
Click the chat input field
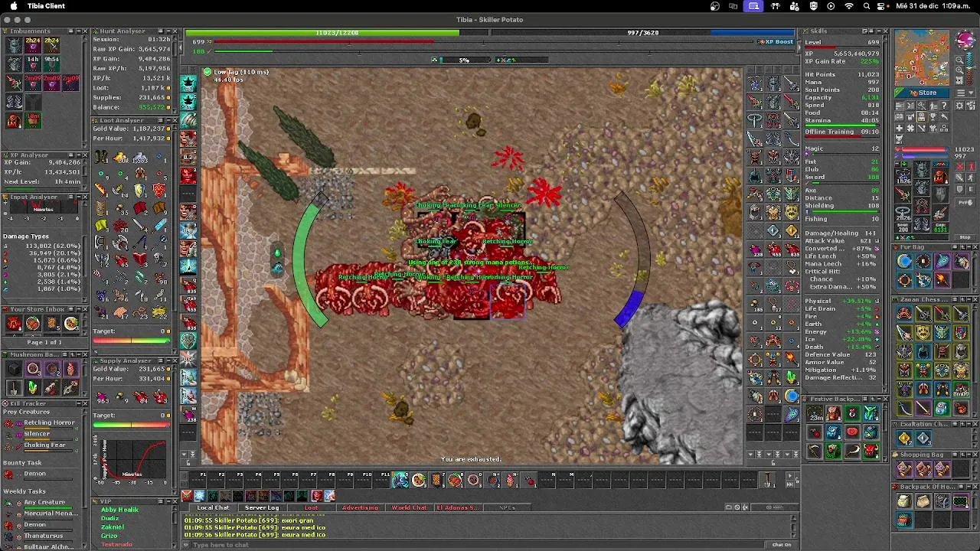(475, 544)
